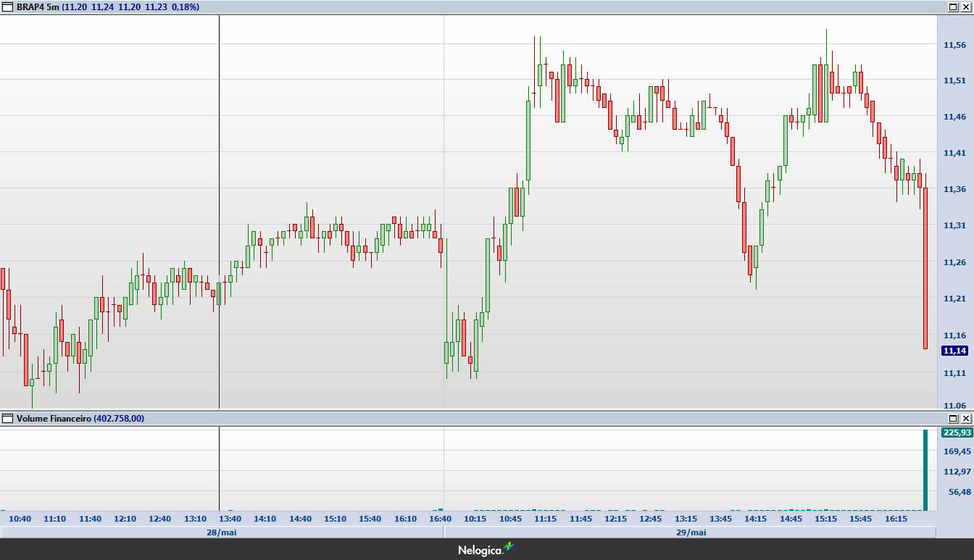Click the 13:40 time axis label
Viewport: 974px width, 560px height.
click(x=230, y=519)
